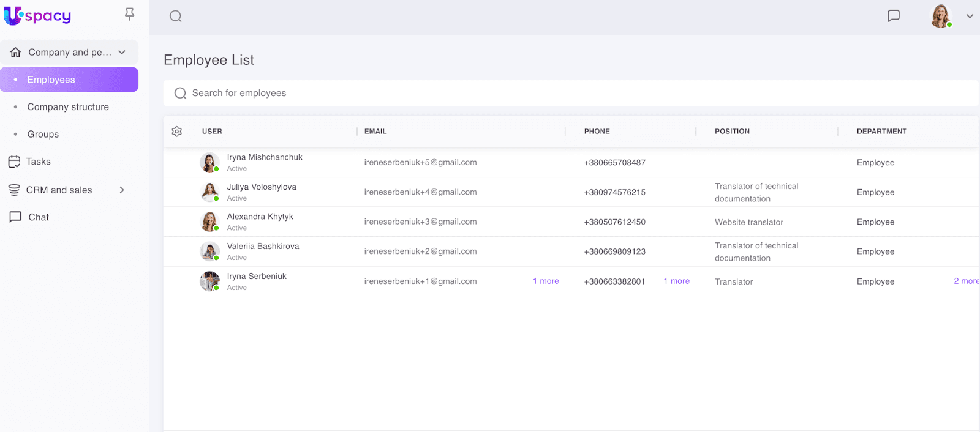Select Employees in the sidebar

[51, 80]
